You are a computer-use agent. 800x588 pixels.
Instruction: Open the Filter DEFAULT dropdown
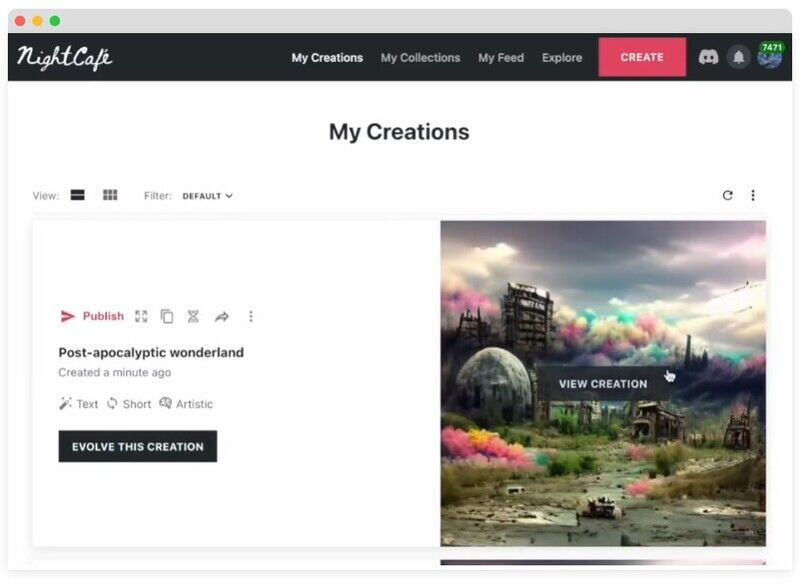coord(207,196)
